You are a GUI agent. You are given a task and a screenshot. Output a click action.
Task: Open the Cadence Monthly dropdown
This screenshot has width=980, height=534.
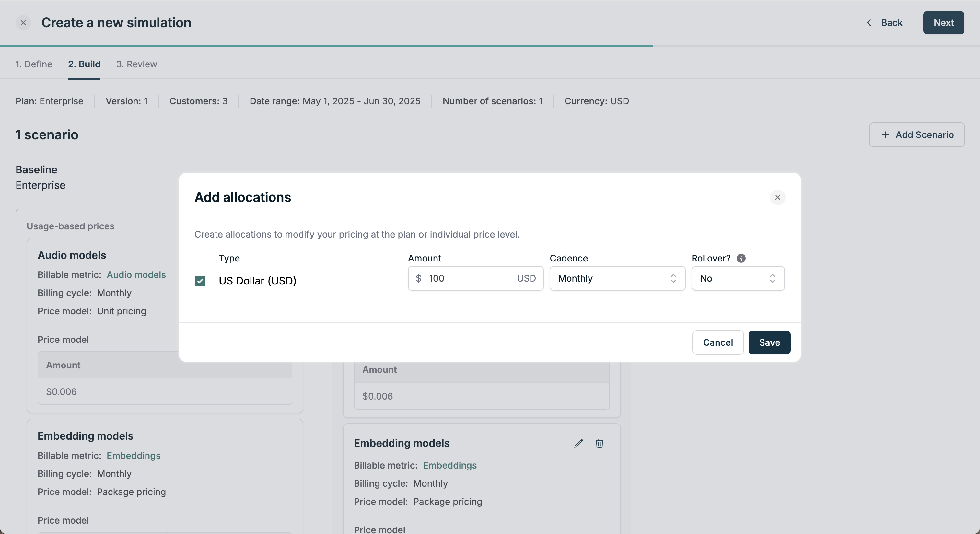(617, 278)
